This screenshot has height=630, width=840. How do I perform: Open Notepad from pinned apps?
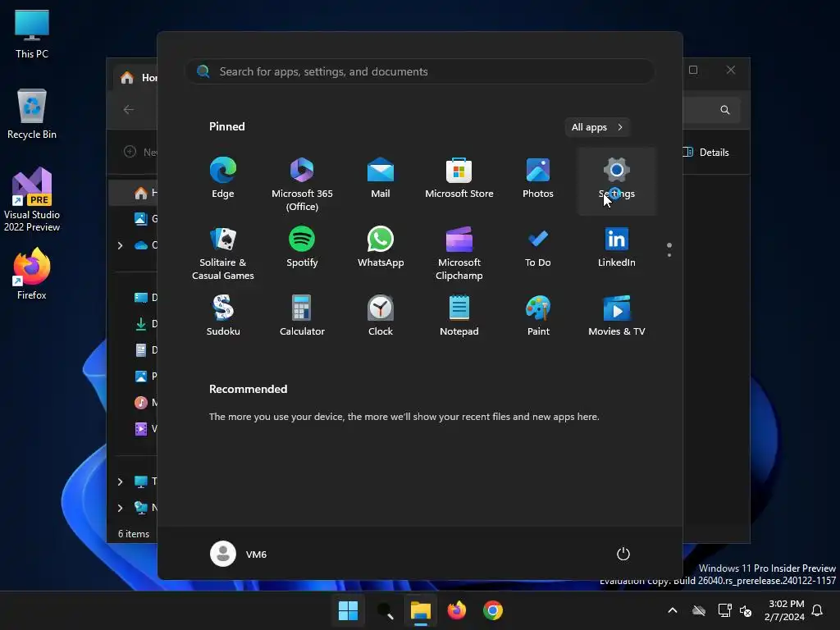pyautogui.click(x=459, y=316)
